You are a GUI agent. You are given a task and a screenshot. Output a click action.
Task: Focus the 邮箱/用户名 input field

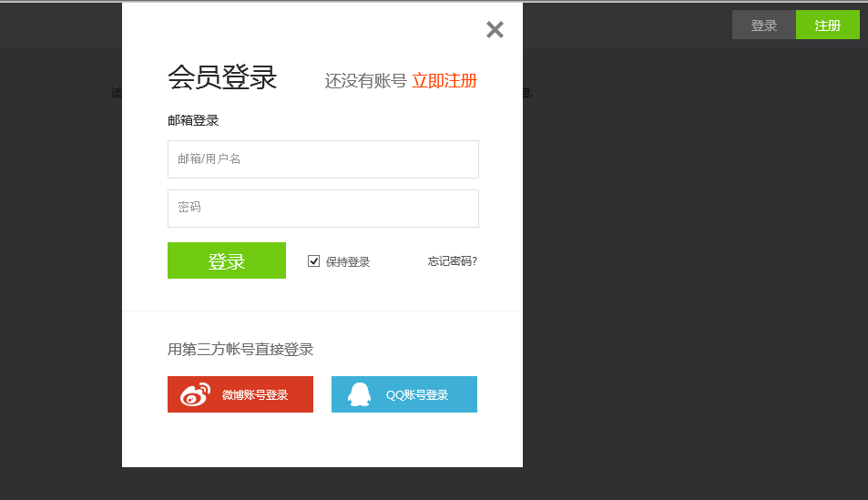click(x=323, y=159)
